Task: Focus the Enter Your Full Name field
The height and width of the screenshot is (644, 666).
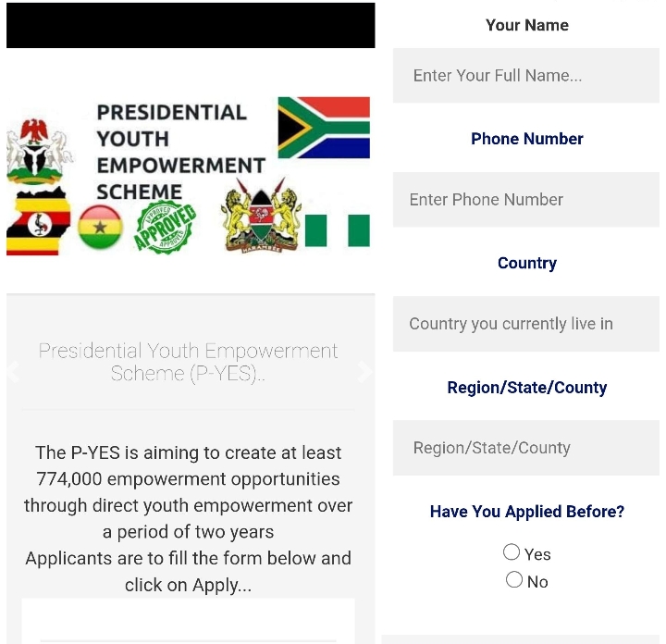Action: point(525,76)
